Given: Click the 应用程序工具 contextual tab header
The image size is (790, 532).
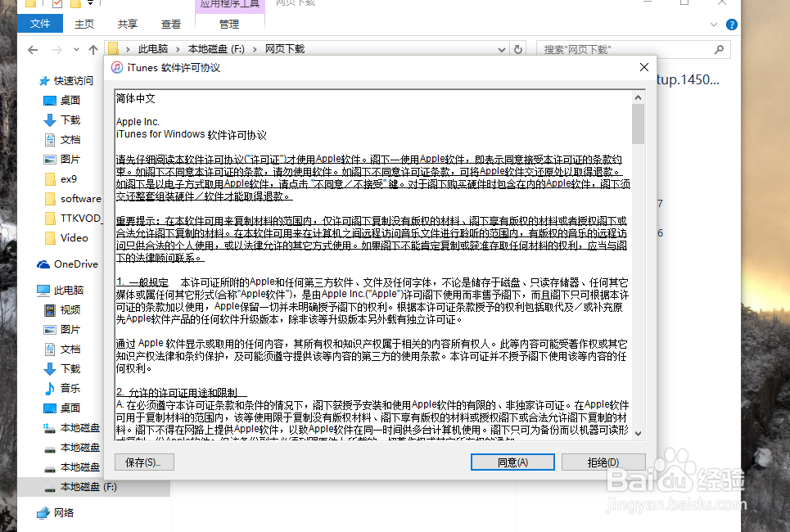Looking at the screenshot, I should coord(230,4).
